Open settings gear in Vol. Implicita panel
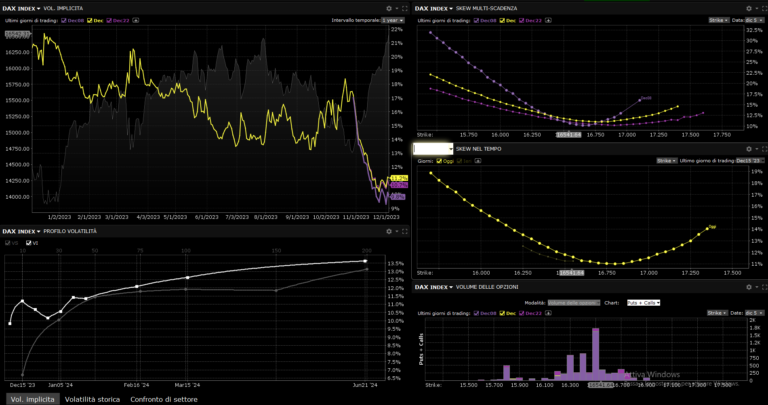The width and height of the screenshot is (768, 405). coord(389,8)
